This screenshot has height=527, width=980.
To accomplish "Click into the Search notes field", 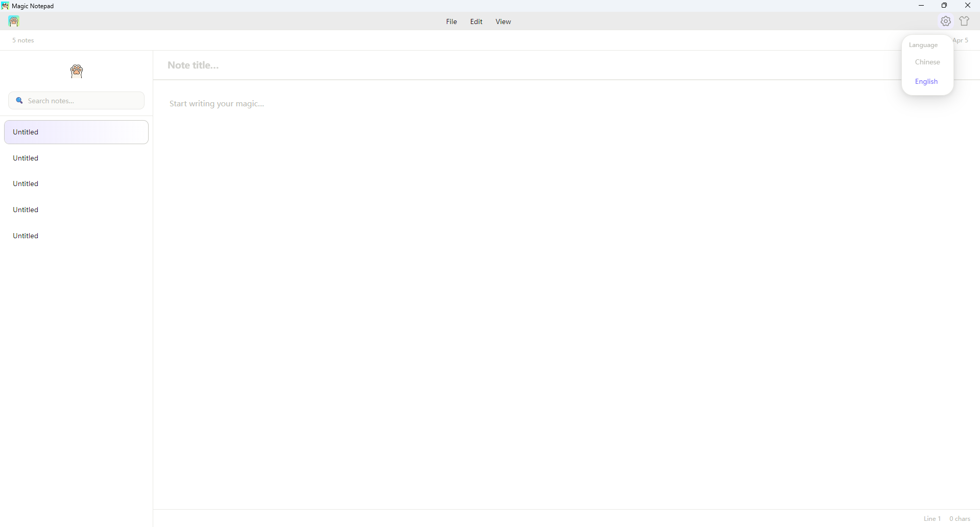I will point(77,101).
